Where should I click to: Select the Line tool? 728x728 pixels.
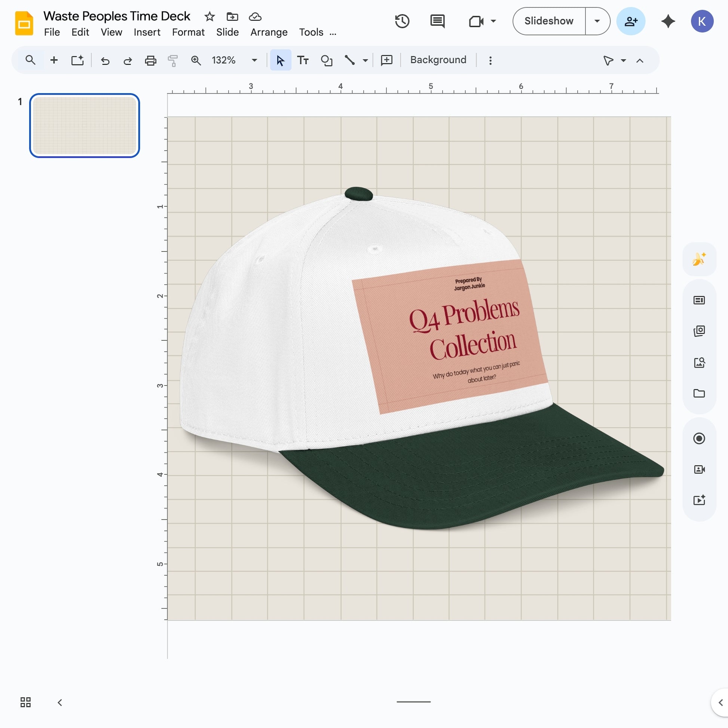tap(349, 60)
